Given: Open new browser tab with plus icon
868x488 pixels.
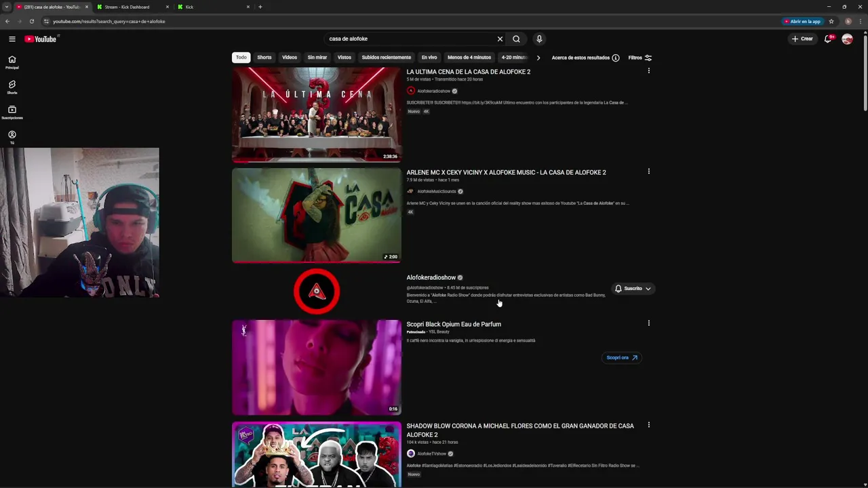Looking at the screenshot, I should tap(260, 7).
